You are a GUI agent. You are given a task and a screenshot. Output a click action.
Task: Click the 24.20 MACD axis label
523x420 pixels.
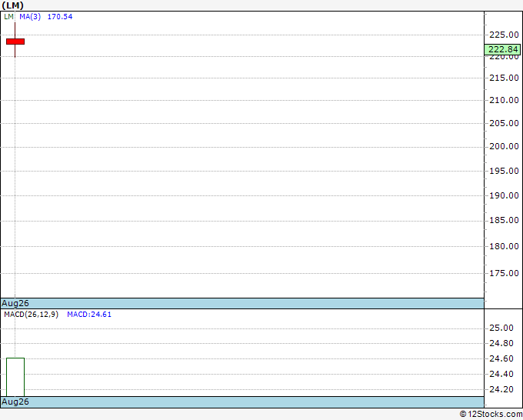pyautogui.click(x=501, y=389)
